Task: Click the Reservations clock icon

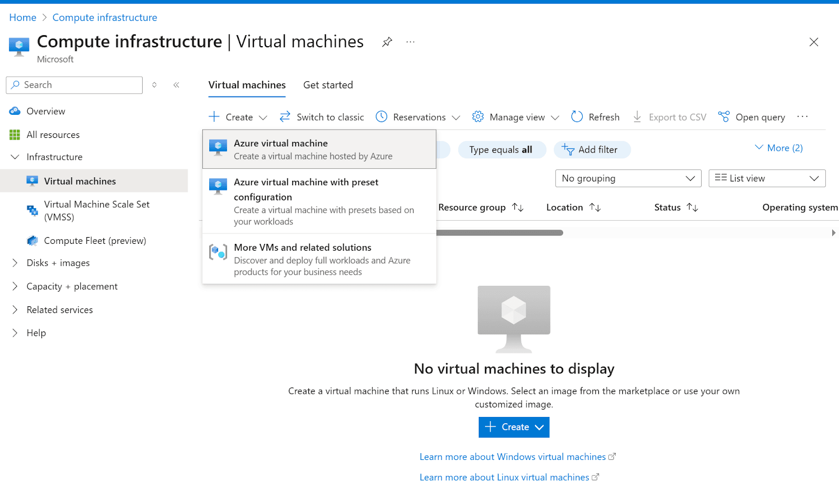Action: pos(381,116)
